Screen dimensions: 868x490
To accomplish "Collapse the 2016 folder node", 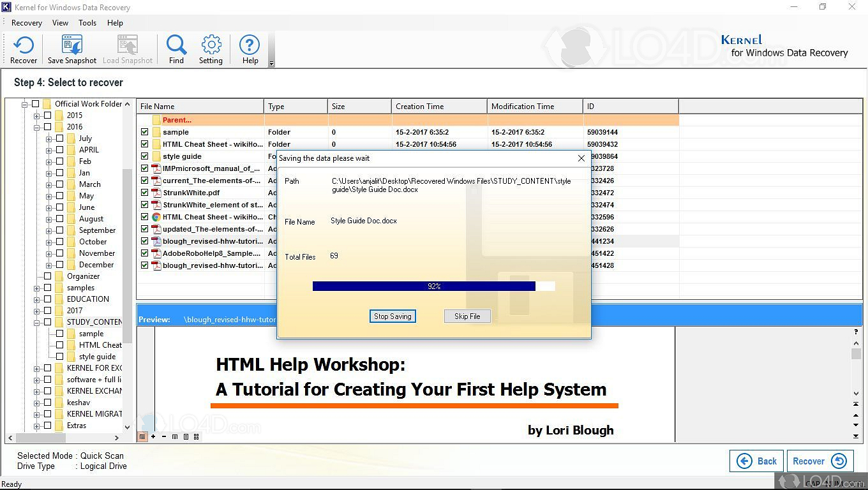I will (36, 127).
